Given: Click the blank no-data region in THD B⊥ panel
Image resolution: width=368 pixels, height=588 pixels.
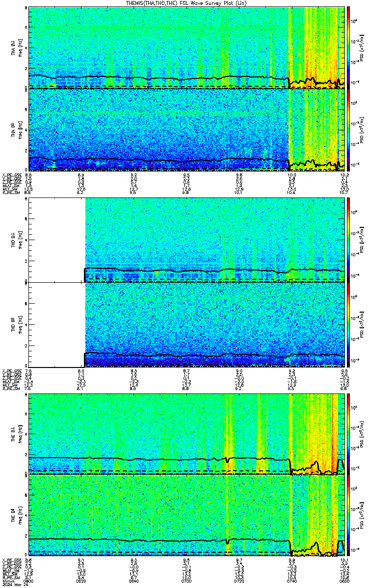Looking at the screenshot, I should point(57,240).
